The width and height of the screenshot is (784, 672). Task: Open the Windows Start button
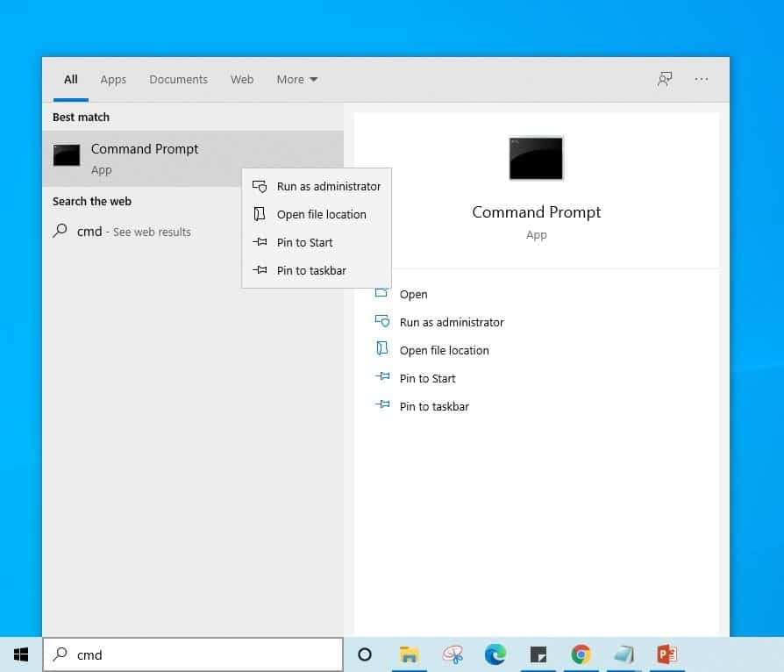20,654
